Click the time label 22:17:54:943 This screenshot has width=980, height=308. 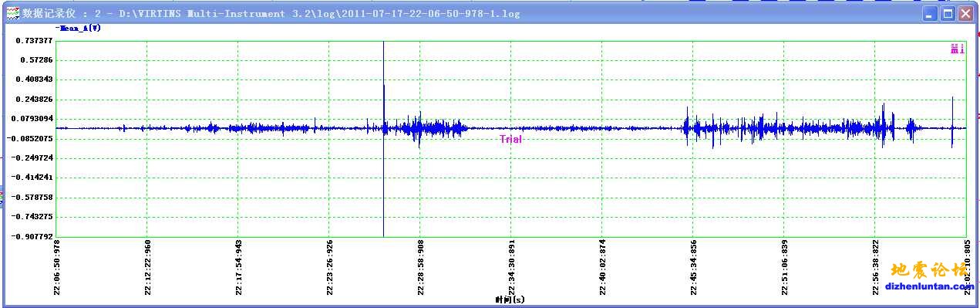click(239, 267)
